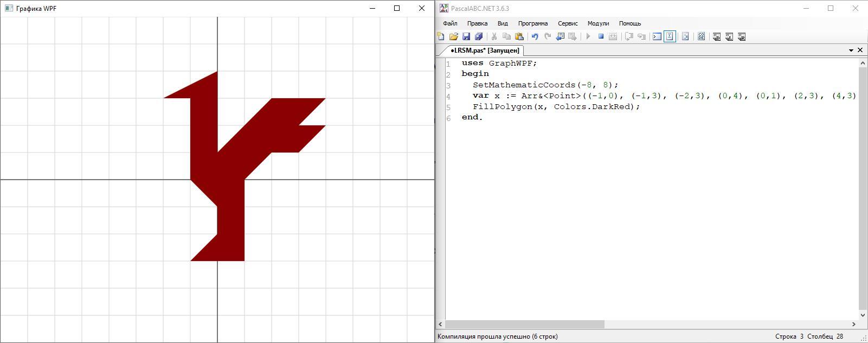
Task: Minimize the PascalABC.NET window
Action: click(806, 8)
